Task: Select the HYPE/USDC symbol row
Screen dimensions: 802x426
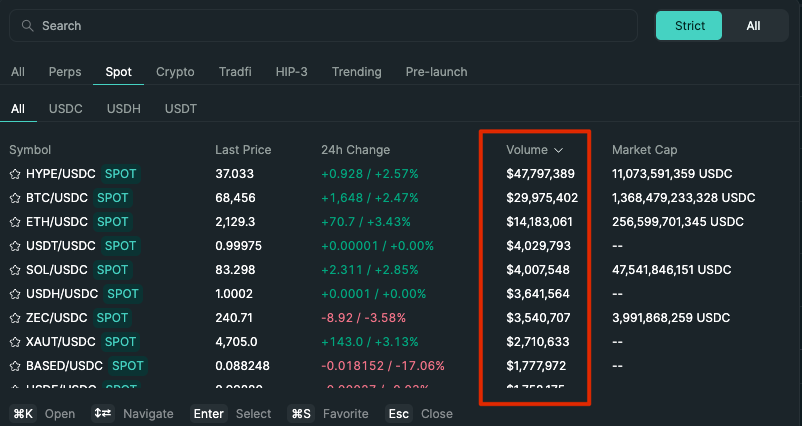Action: 399,174
